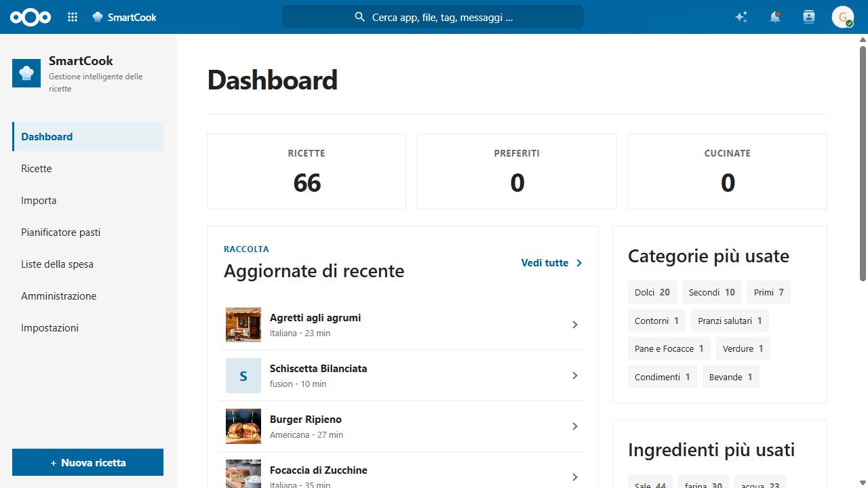This screenshot has width=868, height=488.
Task: Open the Agretti agli agrumi recipe chevron
Action: [575, 325]
